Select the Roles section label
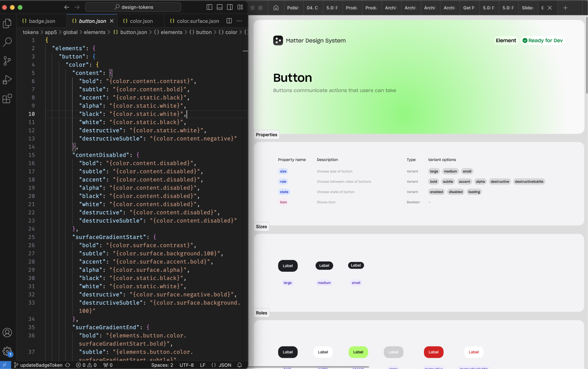This screenshot has height=369, width=588. click(261, 313)
